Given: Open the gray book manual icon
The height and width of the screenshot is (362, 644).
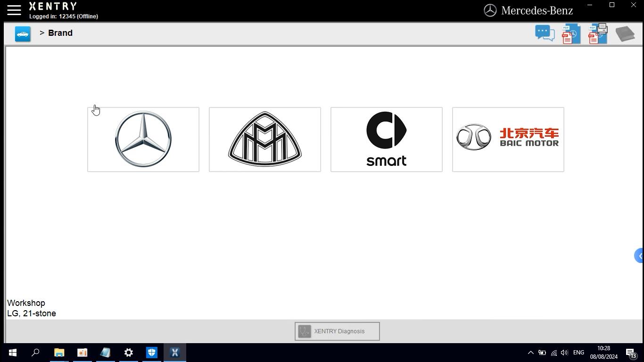Looking at the screenshot, I should click(625, 34).
